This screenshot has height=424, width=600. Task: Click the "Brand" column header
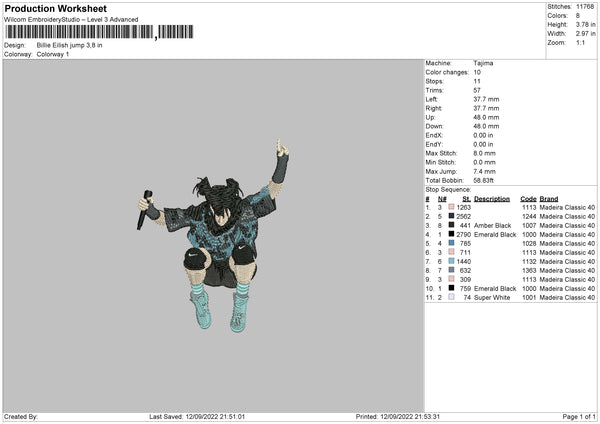[x=549, y=199]
